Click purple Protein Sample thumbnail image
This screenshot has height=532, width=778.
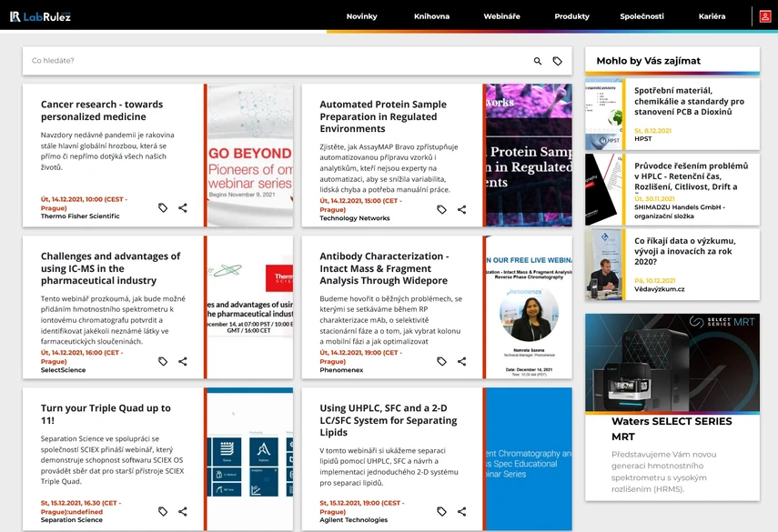pos(529,156)
